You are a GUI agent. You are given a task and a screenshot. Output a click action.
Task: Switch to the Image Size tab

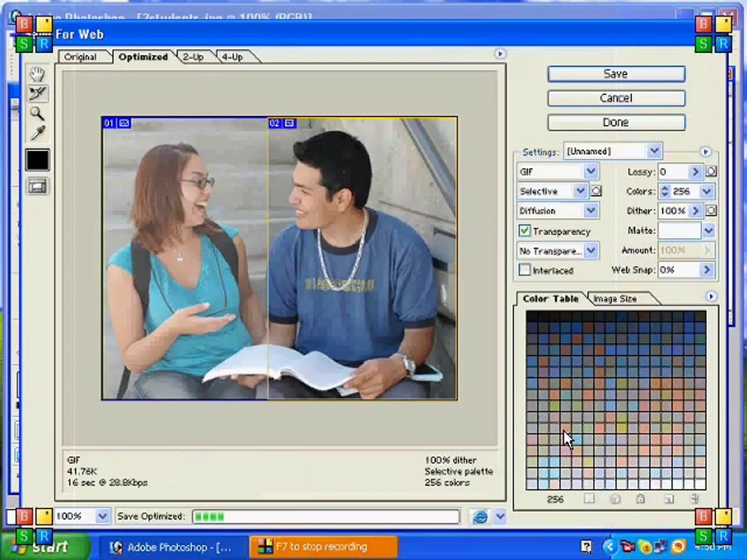click(615, 299)
